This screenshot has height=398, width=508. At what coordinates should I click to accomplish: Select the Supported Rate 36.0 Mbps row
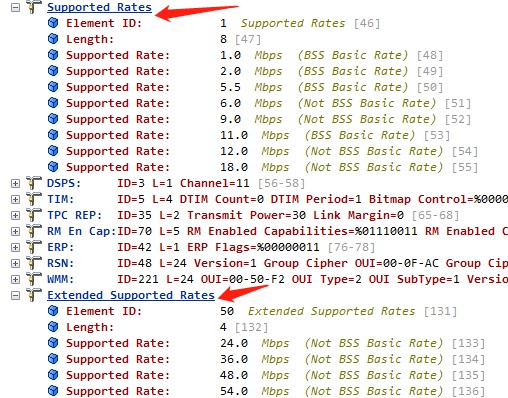click(266, 359)
